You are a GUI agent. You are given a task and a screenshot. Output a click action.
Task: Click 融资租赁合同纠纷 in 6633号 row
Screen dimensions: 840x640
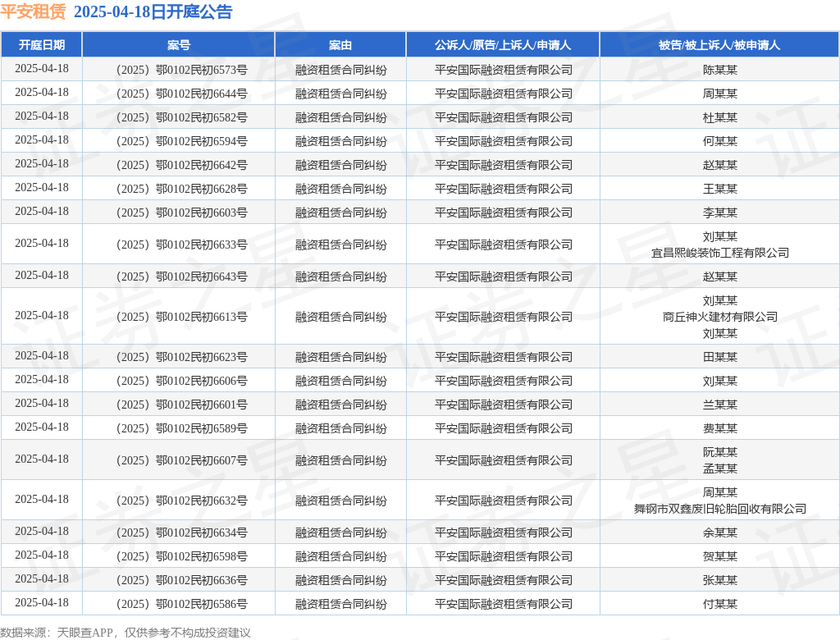pos(340,245)
